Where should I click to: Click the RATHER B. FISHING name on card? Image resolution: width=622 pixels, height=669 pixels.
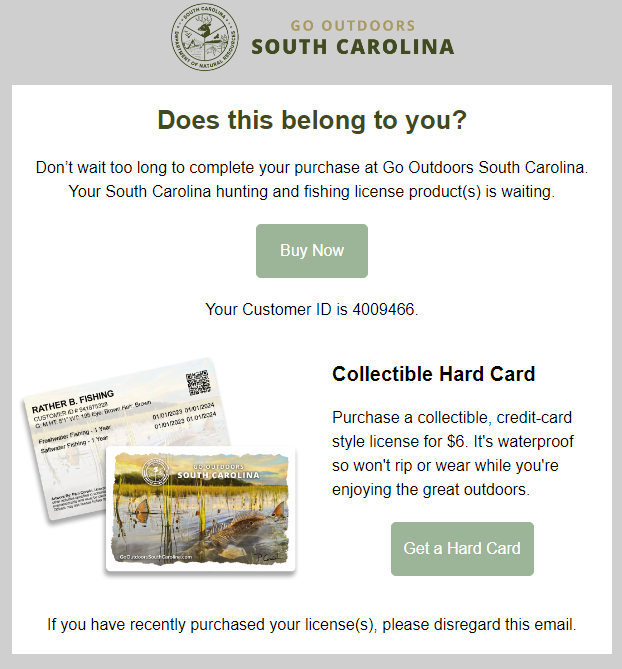point(73,401)
